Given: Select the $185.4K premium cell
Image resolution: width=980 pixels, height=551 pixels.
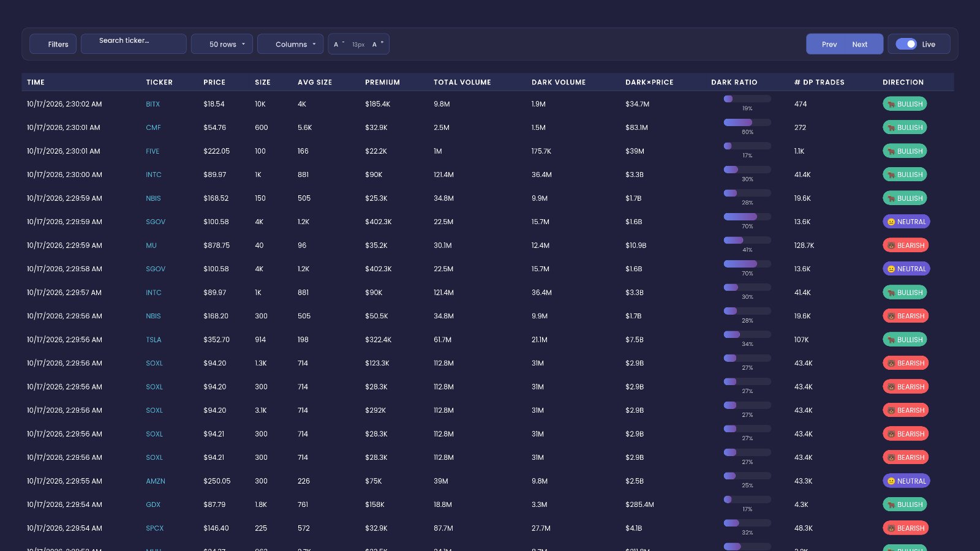Looking at the screenshot, I should 377,104.
